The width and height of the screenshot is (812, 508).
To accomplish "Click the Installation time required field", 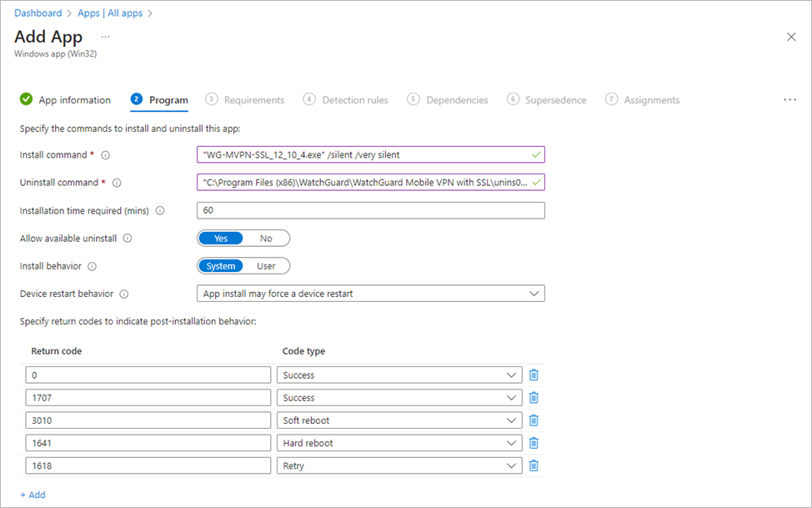I will click(x=370, y=210).
